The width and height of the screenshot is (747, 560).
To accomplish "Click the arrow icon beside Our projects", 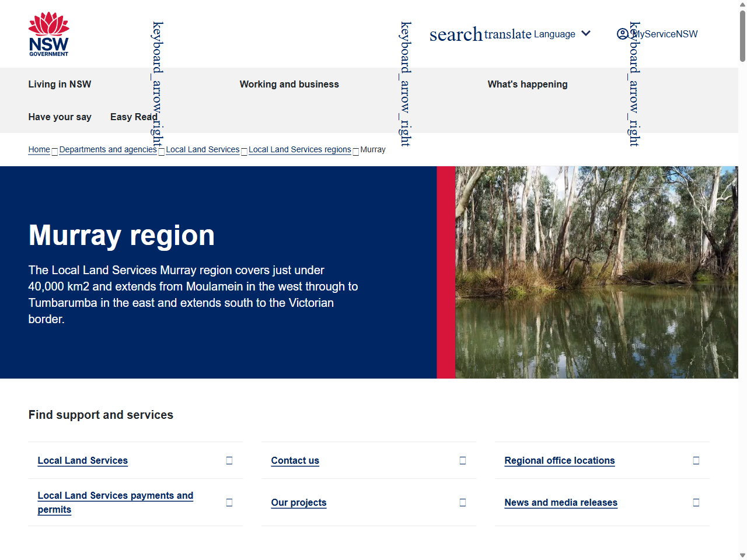I will [462, 502].
